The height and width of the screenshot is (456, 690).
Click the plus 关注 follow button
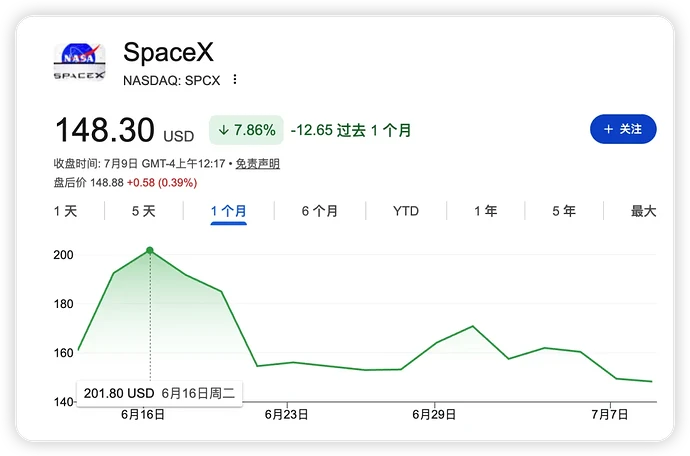point(623,129)
